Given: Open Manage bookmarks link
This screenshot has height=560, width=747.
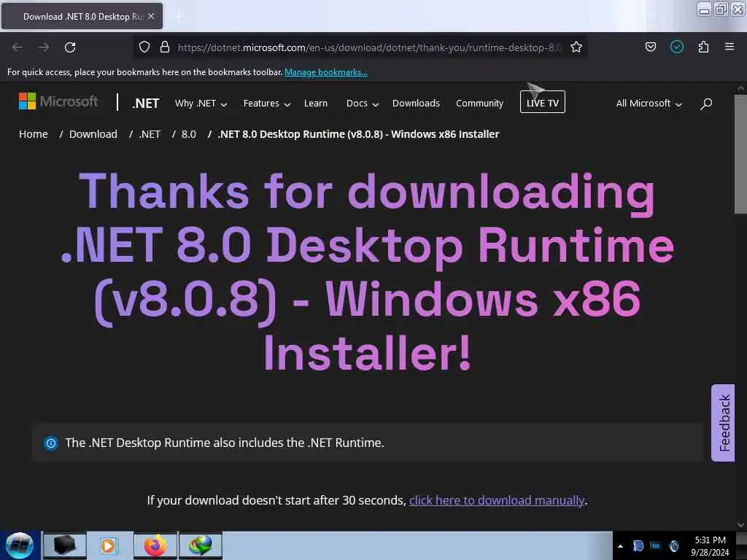Looking at the screenshot, I should (x=326, y=72).
